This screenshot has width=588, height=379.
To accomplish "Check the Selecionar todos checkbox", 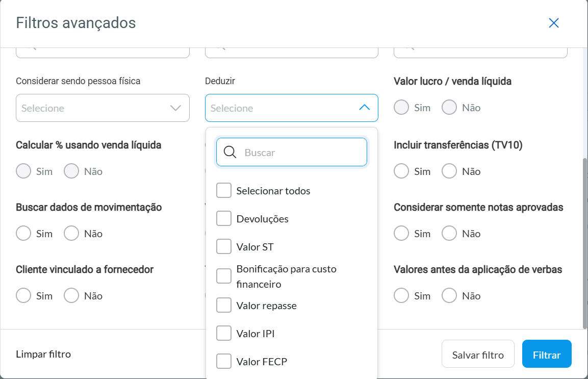I will (x=223, y=190).
